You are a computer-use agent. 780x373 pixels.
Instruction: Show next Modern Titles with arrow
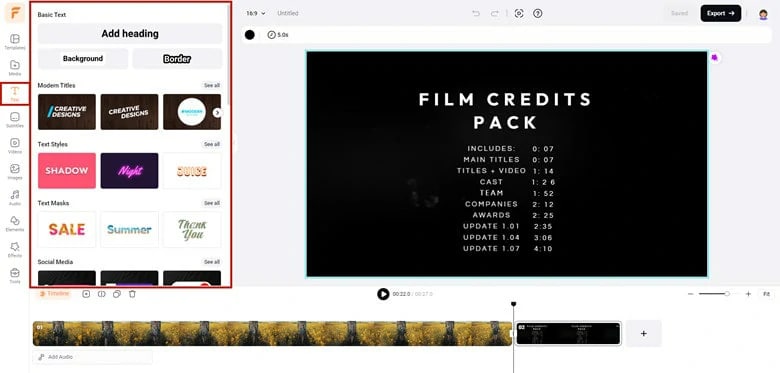217,113
